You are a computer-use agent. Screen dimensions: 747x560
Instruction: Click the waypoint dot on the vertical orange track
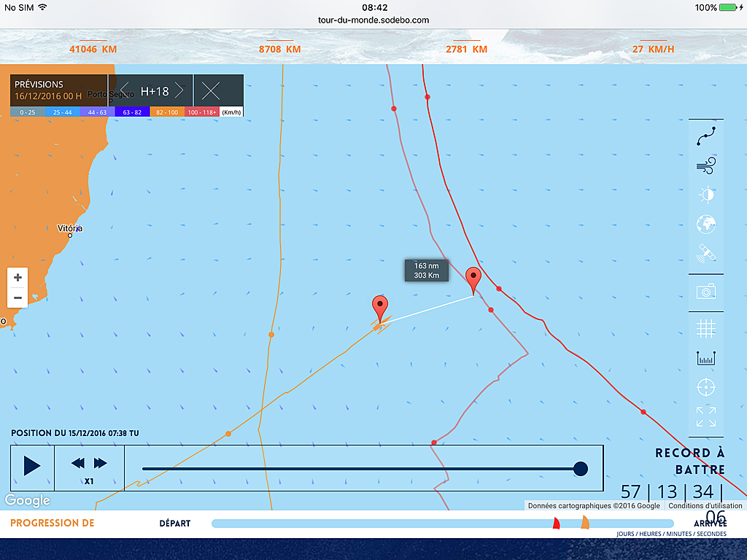[271, 335]
